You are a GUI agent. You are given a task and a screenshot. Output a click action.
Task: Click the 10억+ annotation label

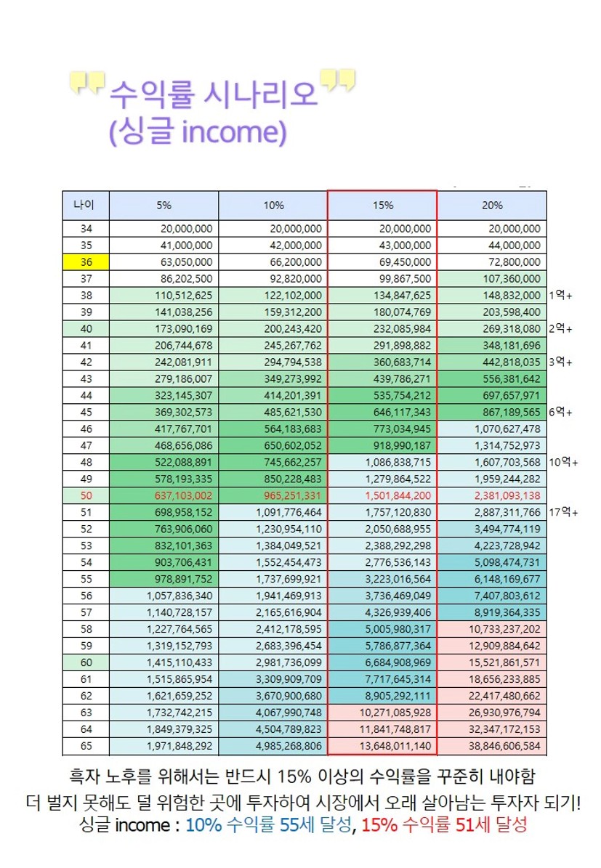point(563,462)
